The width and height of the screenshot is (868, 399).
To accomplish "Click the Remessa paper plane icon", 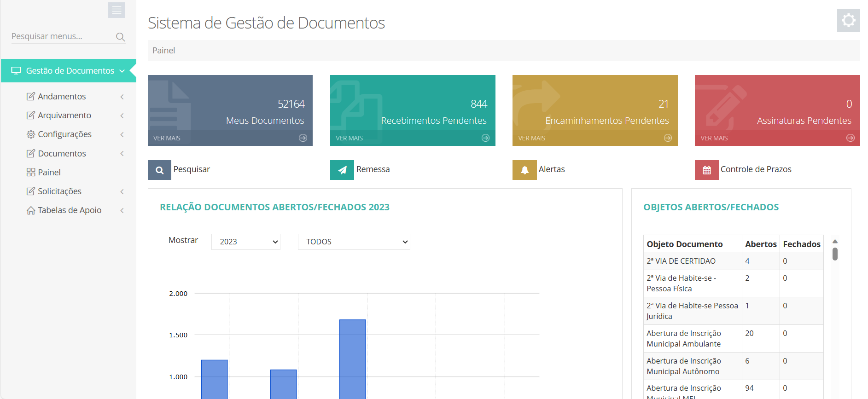I will 342,170.
